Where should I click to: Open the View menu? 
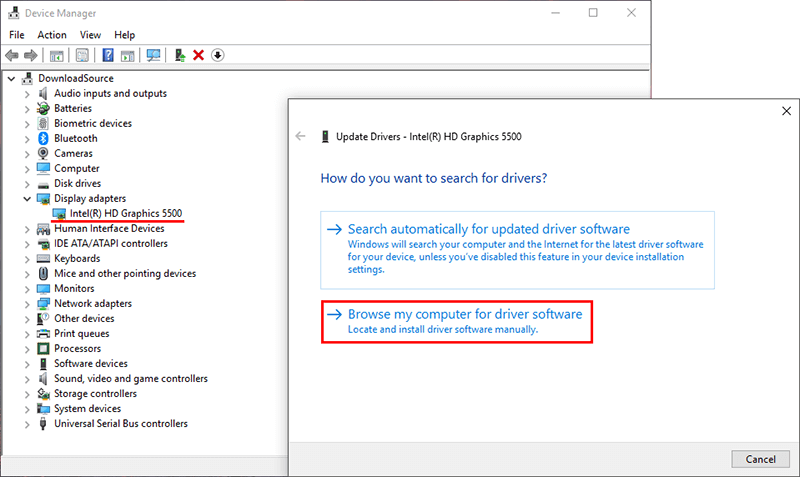point(90,35)
